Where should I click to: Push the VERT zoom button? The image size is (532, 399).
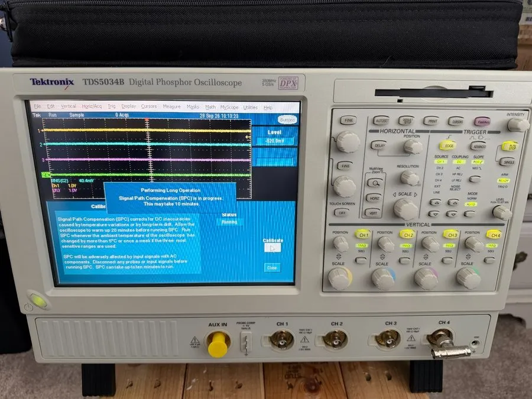click(x=372, y=213)
